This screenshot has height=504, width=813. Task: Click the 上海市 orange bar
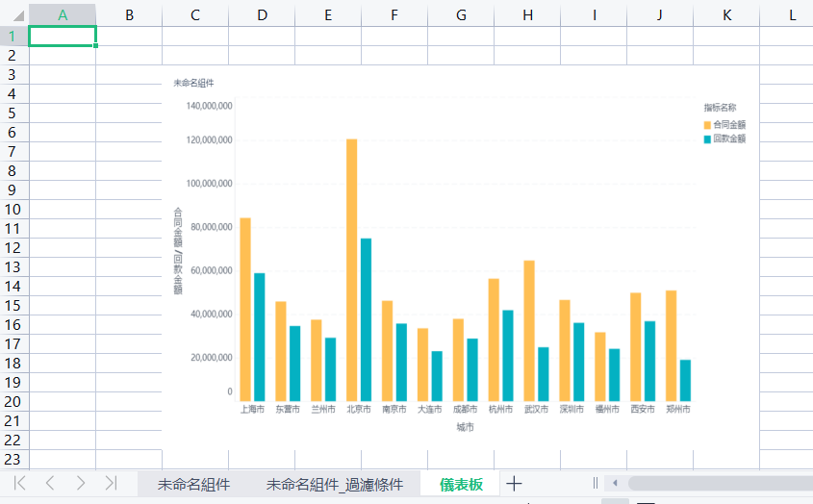coord(245,310)
